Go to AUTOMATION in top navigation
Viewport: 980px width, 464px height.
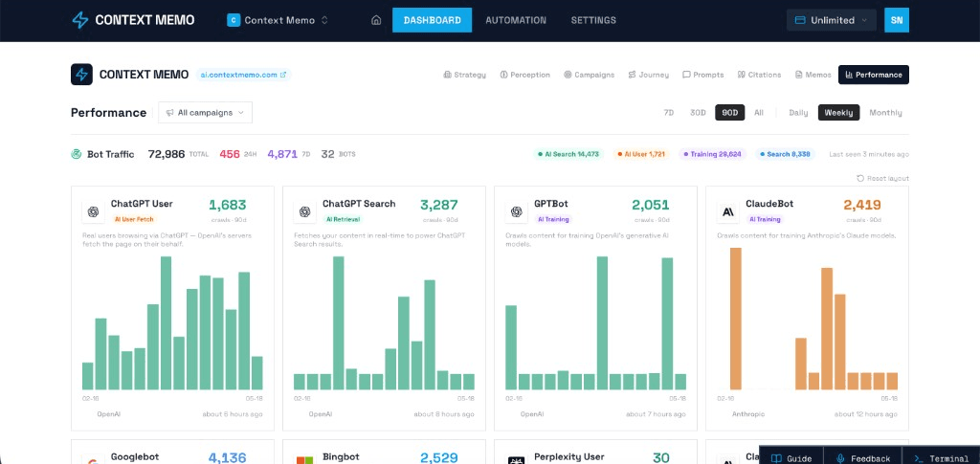point(516,20)
